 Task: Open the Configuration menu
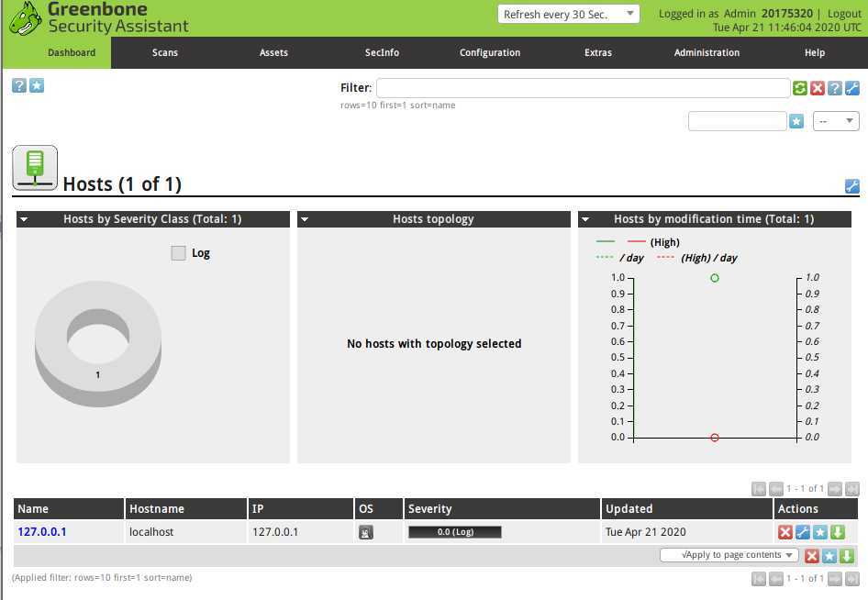[490, 52]
